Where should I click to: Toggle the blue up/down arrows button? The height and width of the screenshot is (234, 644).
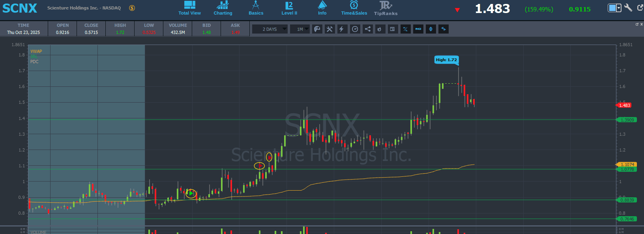[x=431, y=29]
